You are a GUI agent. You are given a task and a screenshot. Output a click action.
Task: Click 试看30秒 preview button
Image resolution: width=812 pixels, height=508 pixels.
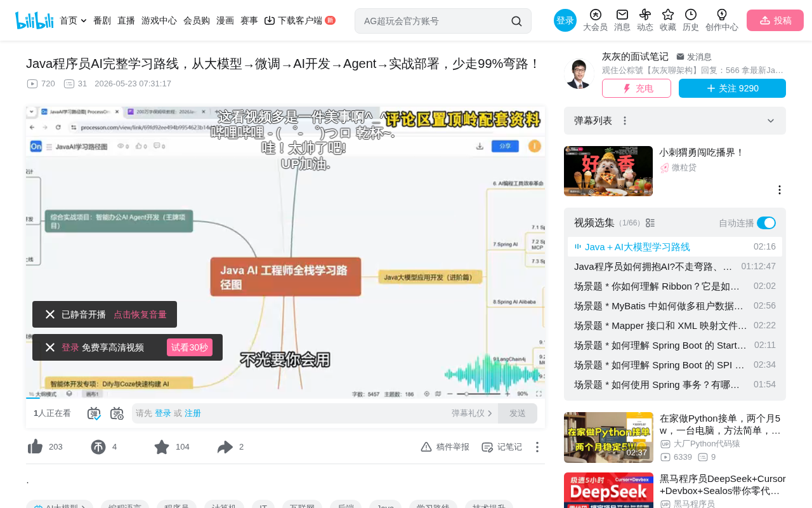tap(190, 347)
